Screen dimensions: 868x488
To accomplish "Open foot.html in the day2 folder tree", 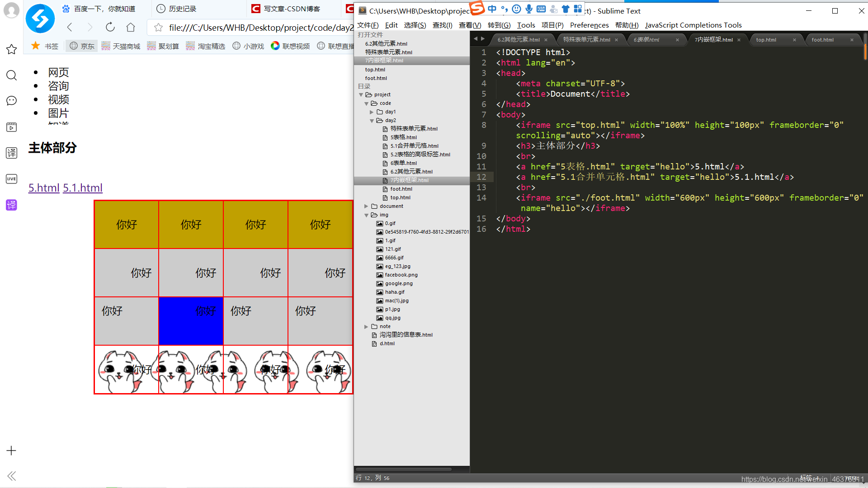I will tap(401, 189).
